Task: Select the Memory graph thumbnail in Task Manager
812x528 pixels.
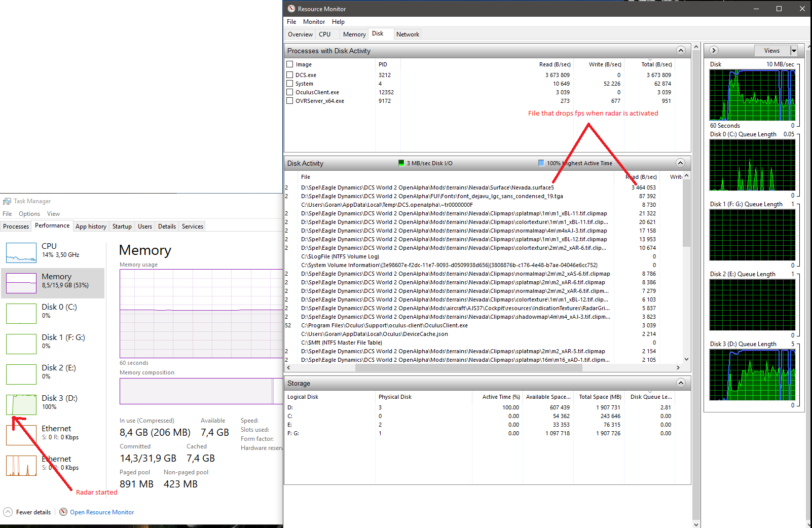Action: [x=21, y=283]
